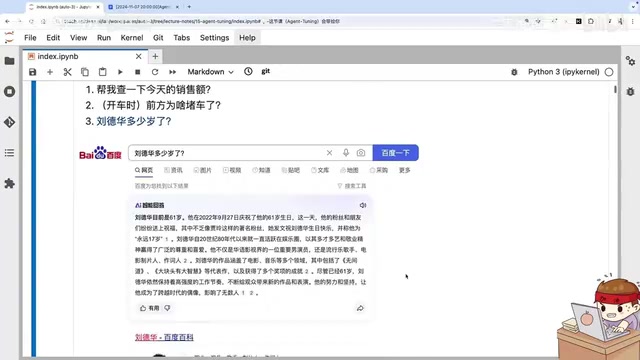Cut the selected cell with scissors icon
Viewport: 640px width, 360px height.
67,72
